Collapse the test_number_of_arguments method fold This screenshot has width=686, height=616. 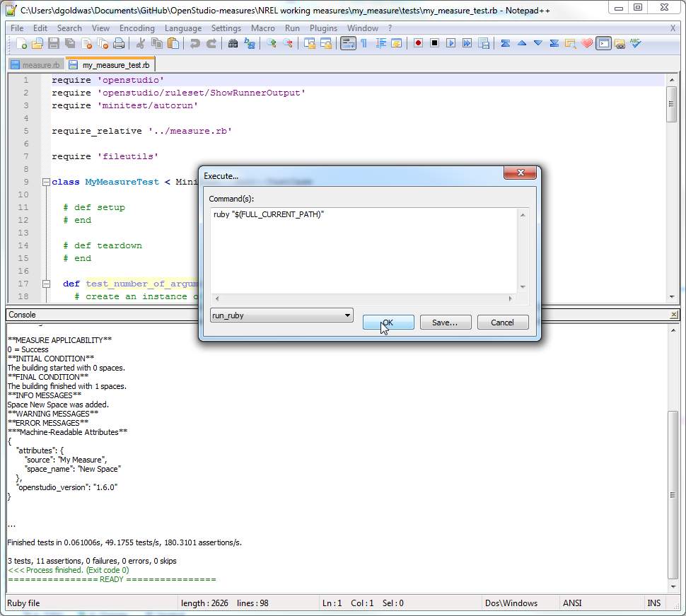pos(45,283)
